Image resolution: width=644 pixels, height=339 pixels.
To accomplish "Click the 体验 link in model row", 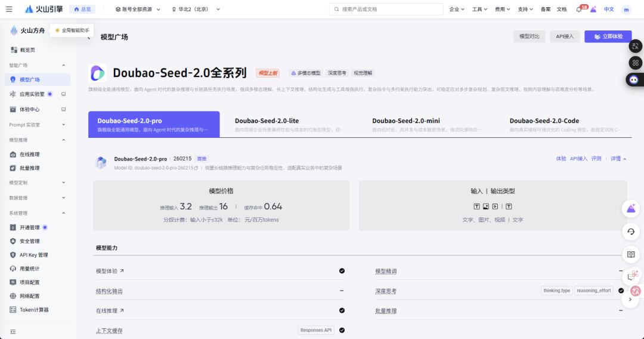I will point(561,159).
